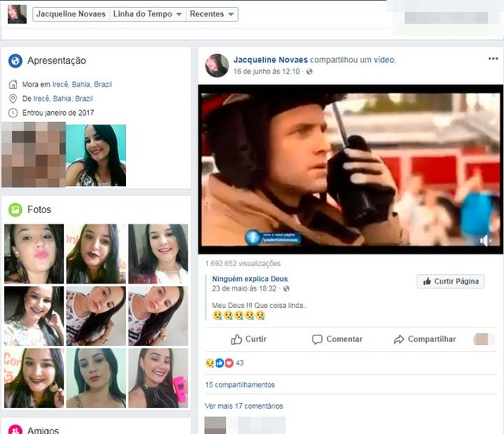Open the Fotos section heading
Screen dimensions: 504x434
(39, 210)
